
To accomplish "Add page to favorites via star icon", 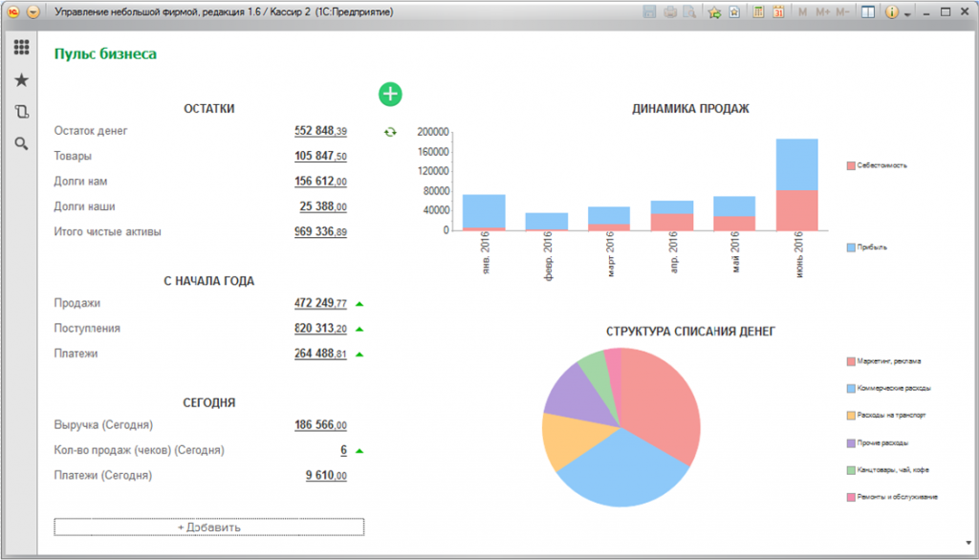I will (x=714, y=12).
